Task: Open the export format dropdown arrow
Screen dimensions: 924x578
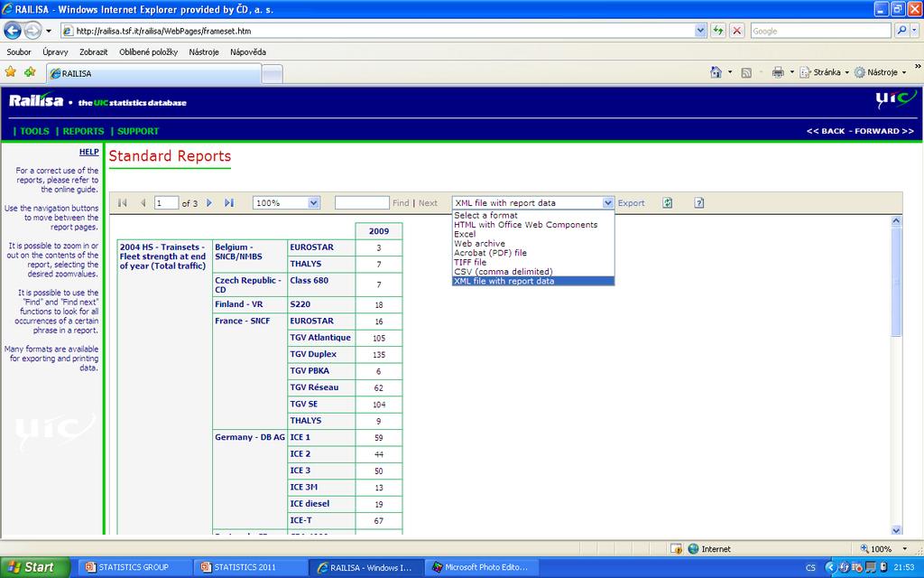Action: point(607,203)
